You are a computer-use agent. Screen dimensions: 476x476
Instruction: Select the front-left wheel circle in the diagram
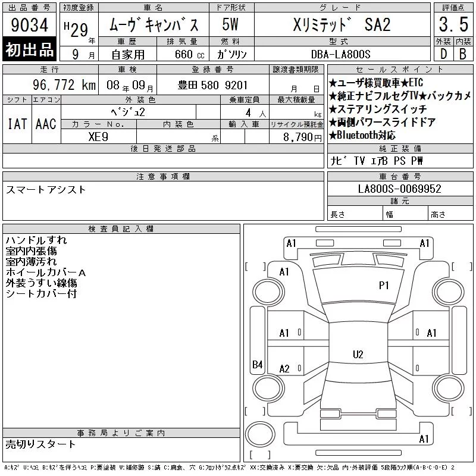click(x=268, y=292)
